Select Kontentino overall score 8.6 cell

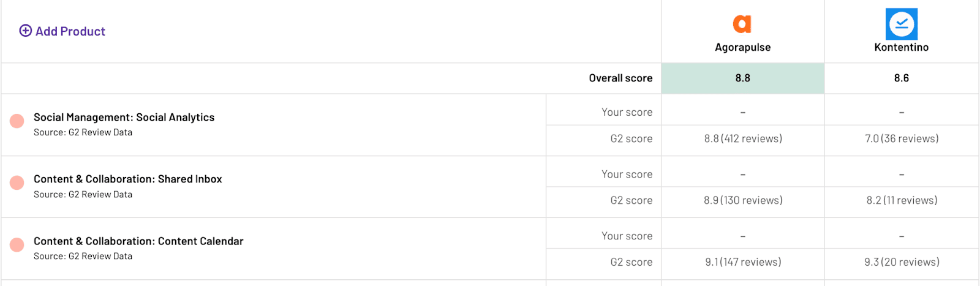[x=901, y=78]
